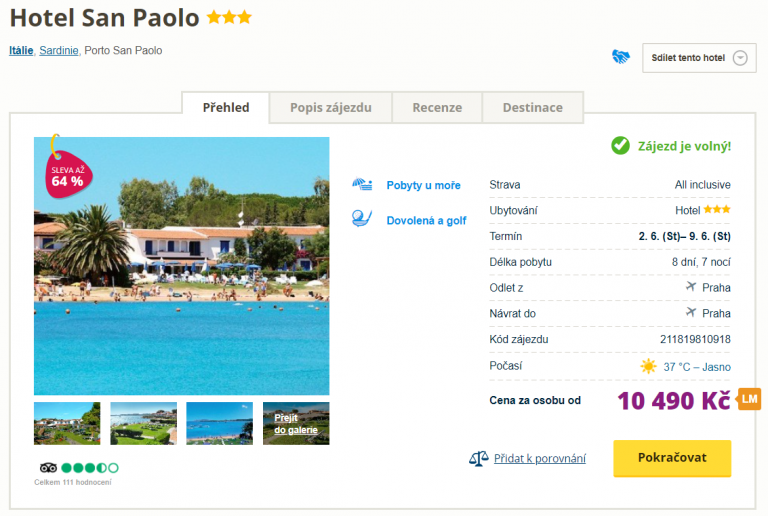
Task: Open the Recenze tab
Action: 437,108
